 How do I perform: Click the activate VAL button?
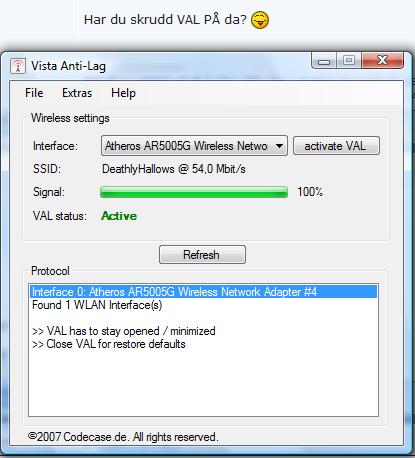(x=336, y=146)
